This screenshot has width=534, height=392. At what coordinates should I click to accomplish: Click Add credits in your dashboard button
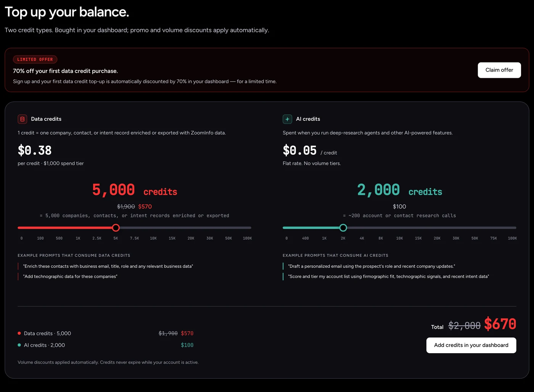click(x=471, y=345)
